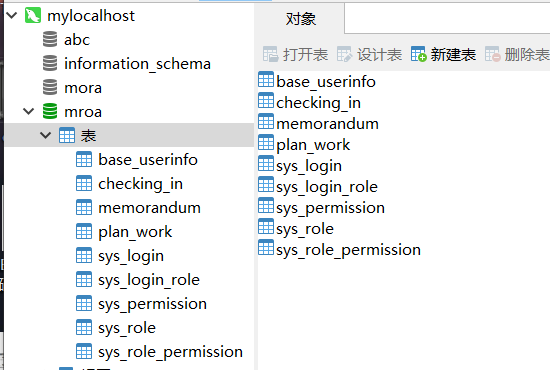Click sys_role icon in object list
The image size is (550, 370).
[266, 227]
